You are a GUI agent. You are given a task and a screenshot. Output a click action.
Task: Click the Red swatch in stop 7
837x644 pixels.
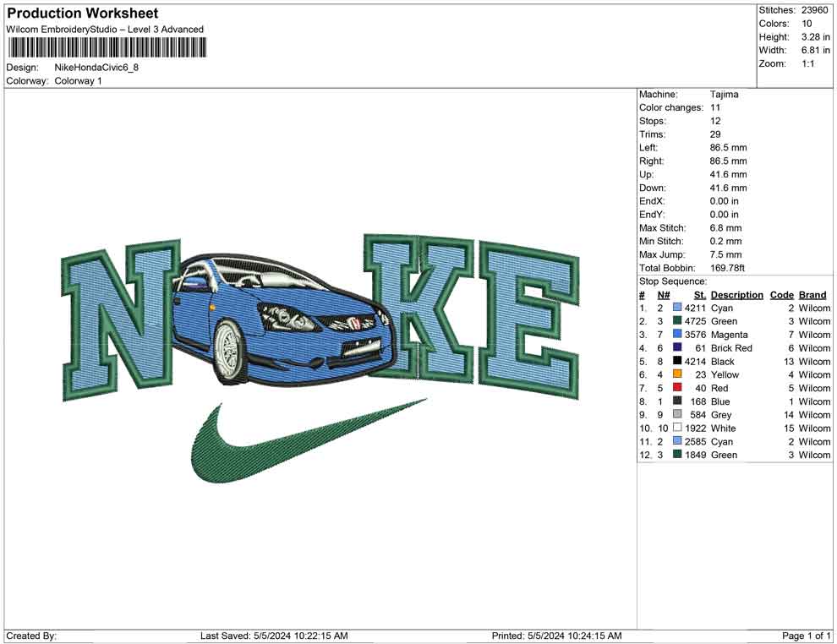pyautogui.click(x=676, y=388)
